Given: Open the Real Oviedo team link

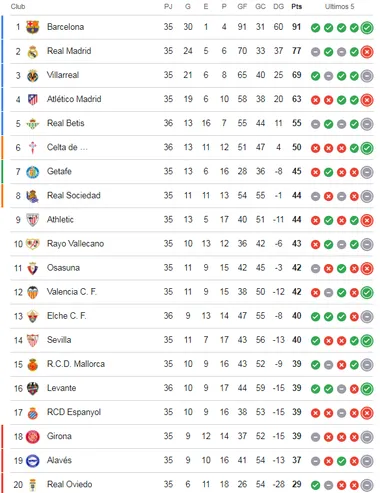Looking at the screenshot, I should pyautogui.click(x=69, y=484).
